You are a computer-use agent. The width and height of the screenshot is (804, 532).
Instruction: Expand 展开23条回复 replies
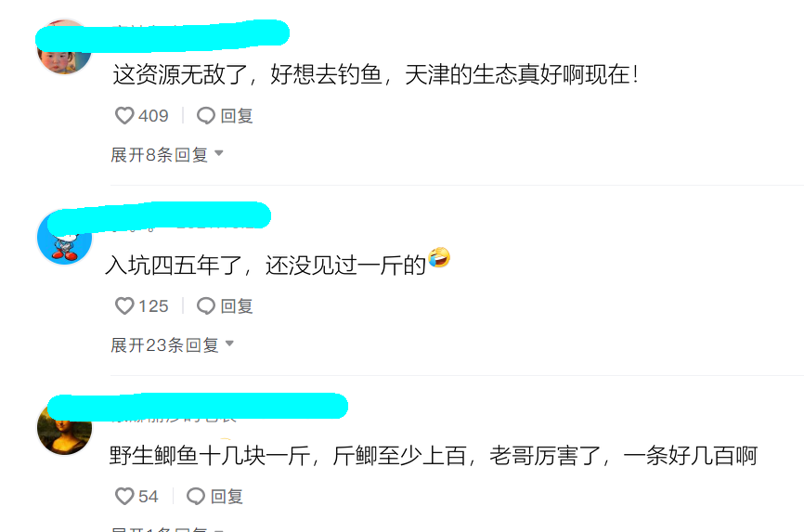point(173,344)
